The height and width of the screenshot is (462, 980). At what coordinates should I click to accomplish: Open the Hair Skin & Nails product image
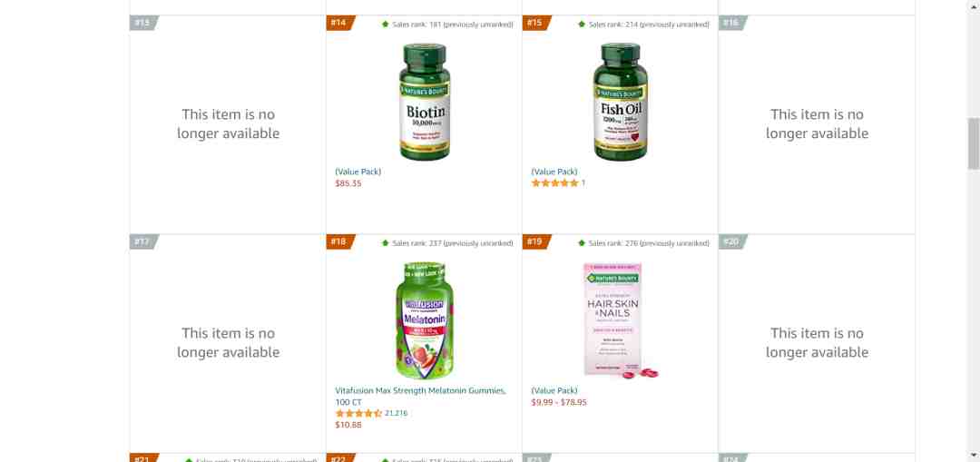(620, 320)
